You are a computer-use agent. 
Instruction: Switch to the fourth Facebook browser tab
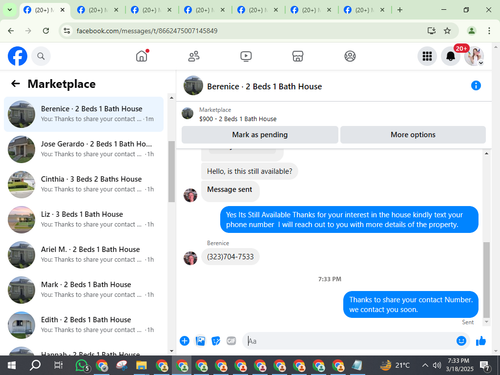tap(205, 10)
